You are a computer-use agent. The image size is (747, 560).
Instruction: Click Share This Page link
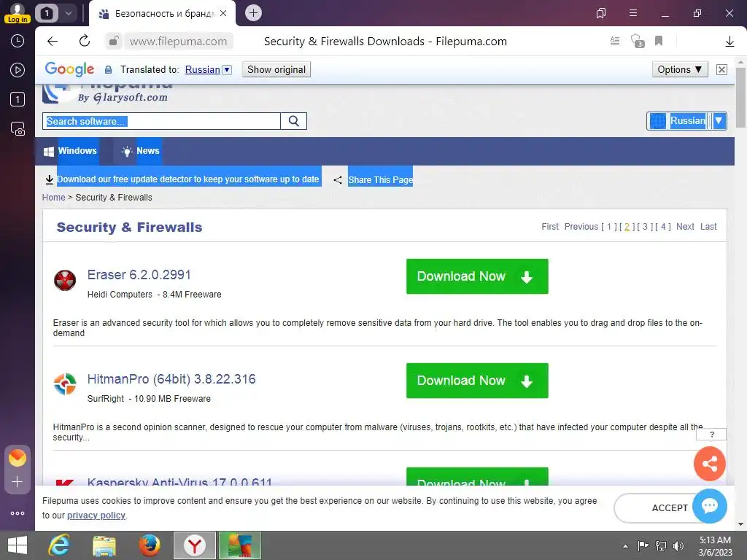380,179
